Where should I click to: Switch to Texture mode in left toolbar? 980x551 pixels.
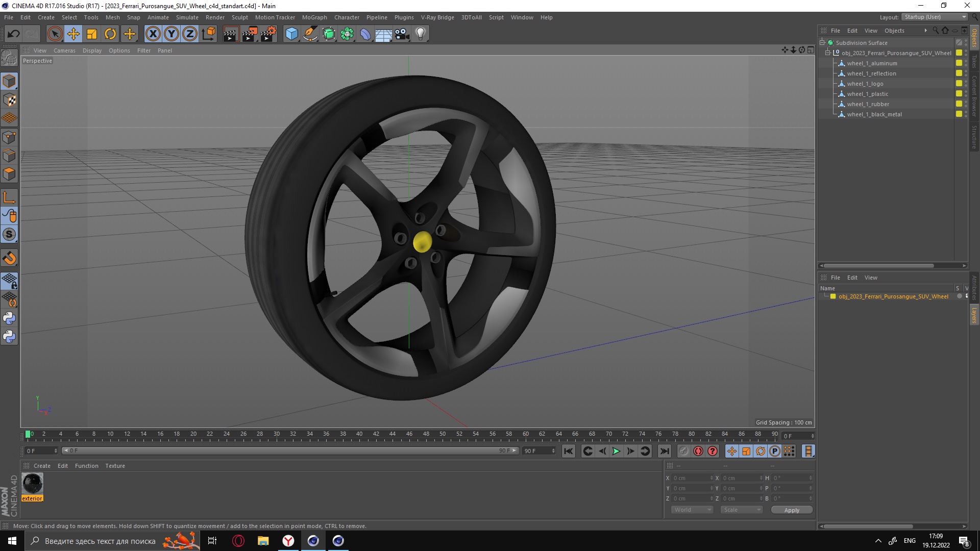[x=9, y=100]
